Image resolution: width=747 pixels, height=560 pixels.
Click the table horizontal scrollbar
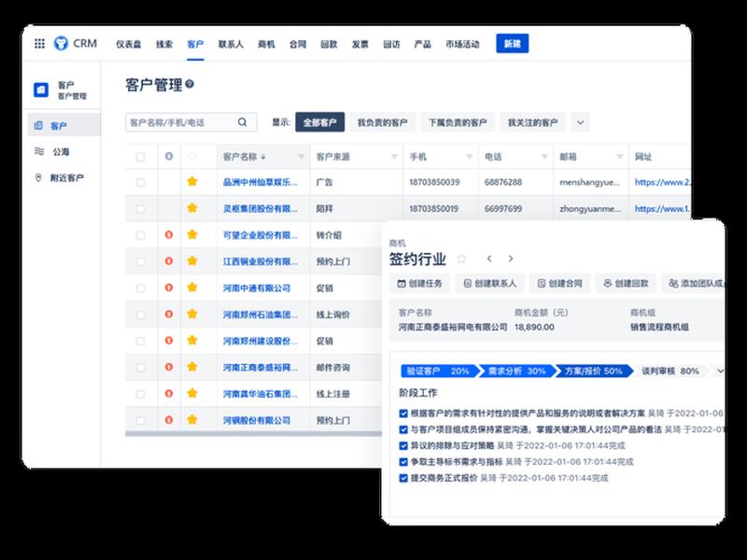tap(253, 434)
